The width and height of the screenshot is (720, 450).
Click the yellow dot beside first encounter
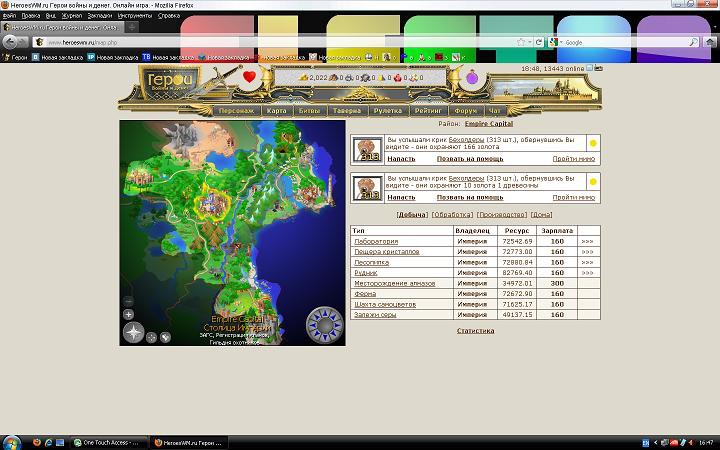pos(592,144)
